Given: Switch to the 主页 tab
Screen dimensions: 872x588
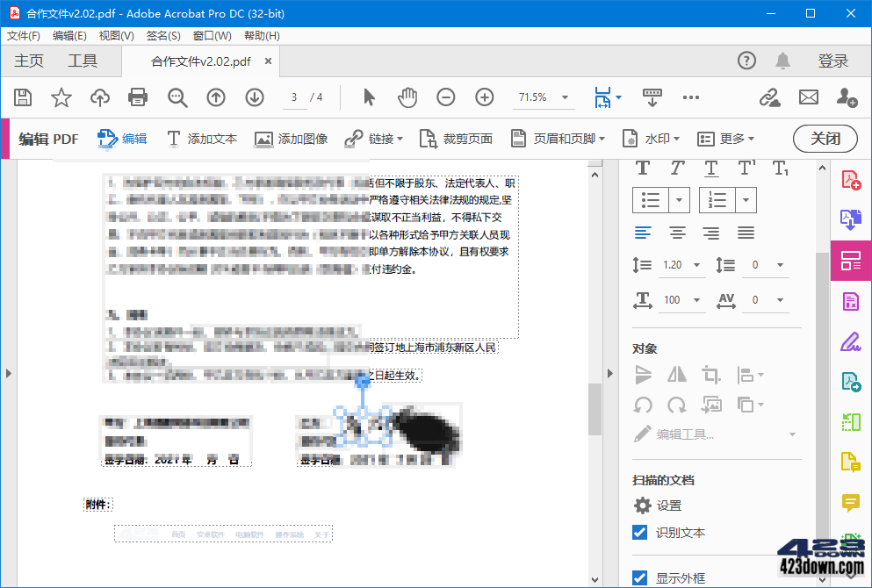Looking at the screenshot, I should [x=28, y=61].
